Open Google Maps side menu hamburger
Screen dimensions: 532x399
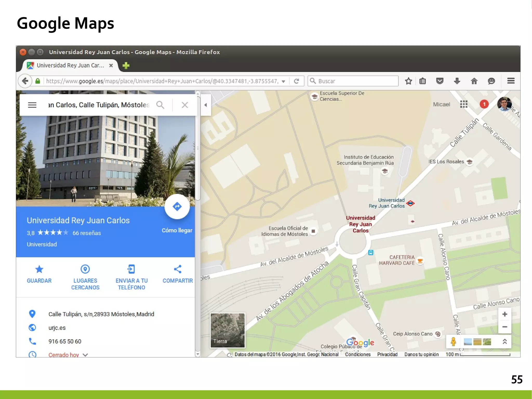coord(32,105)
